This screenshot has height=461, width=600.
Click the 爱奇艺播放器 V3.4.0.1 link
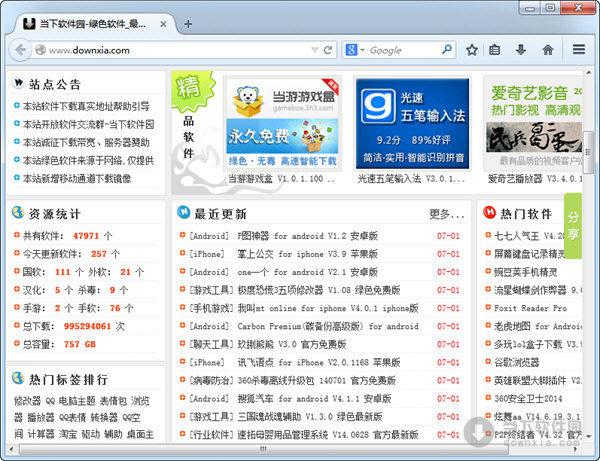tap(535, 179)
